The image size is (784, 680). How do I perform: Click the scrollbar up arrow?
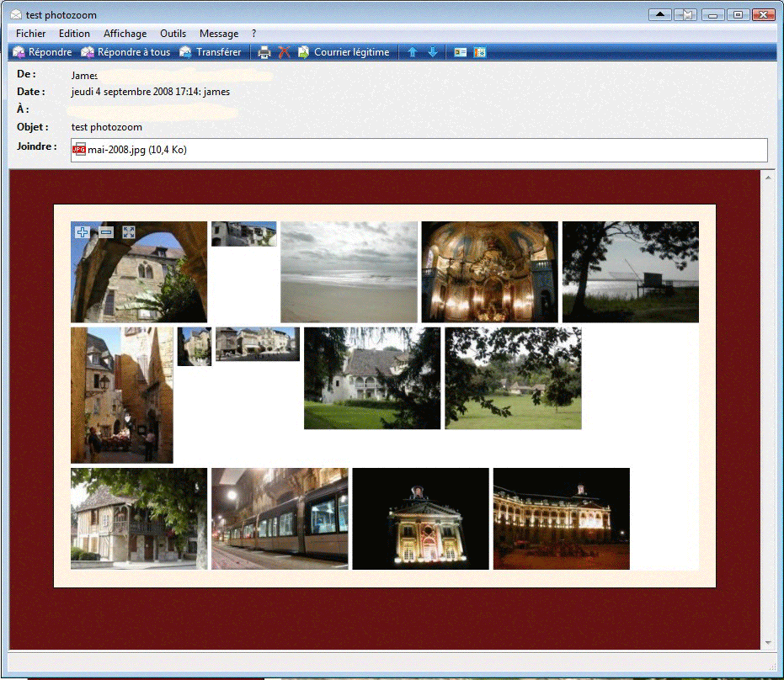[768, 178]
